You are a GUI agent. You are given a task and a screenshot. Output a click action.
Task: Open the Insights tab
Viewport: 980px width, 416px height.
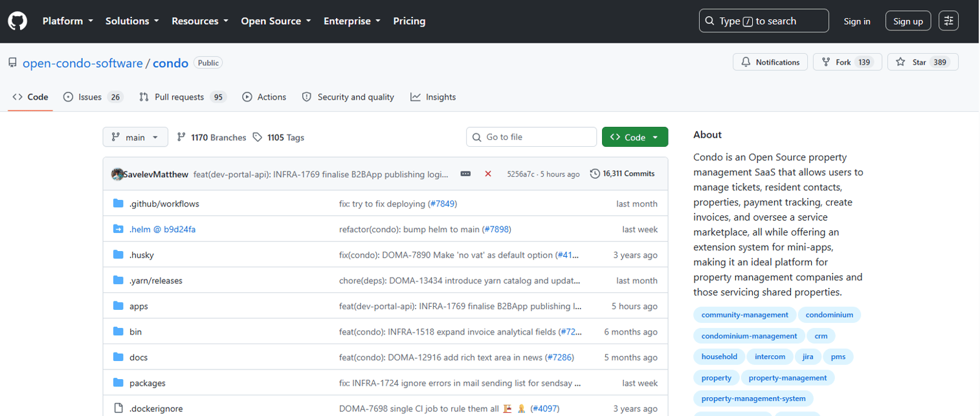pyautogui.click(x=433, y=97)
